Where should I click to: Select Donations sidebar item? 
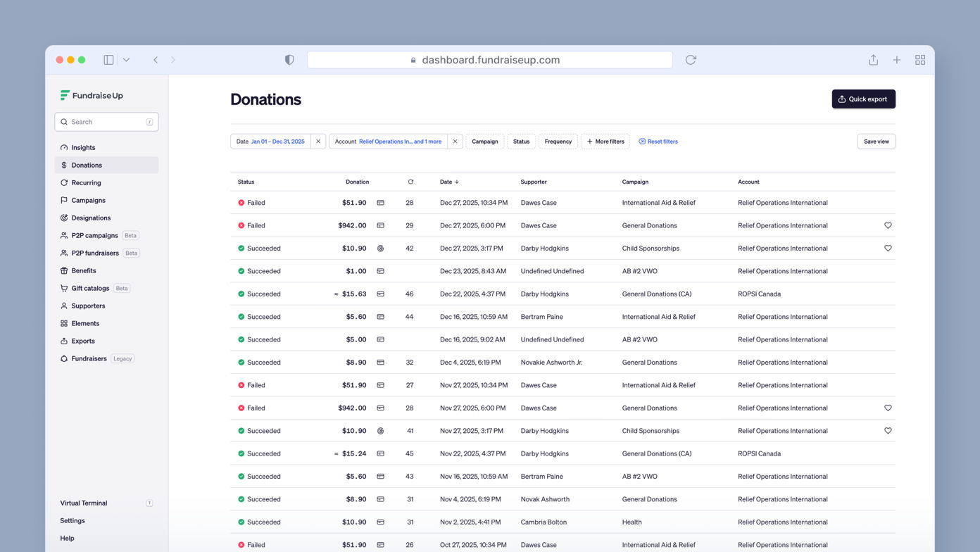pyautogui.click(x=106, y=165)
